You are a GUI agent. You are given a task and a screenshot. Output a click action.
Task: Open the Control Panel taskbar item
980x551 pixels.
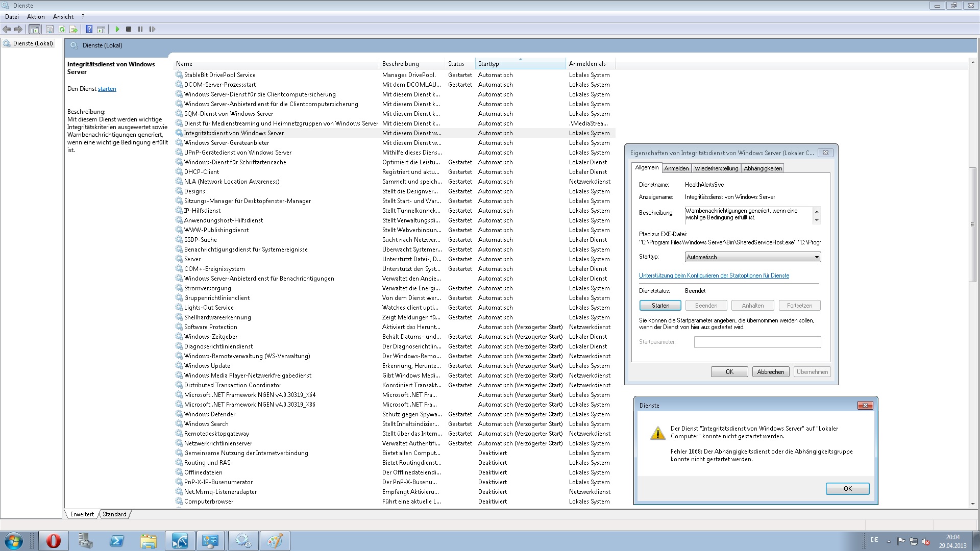pyautogui.click(x=210, y=541)
